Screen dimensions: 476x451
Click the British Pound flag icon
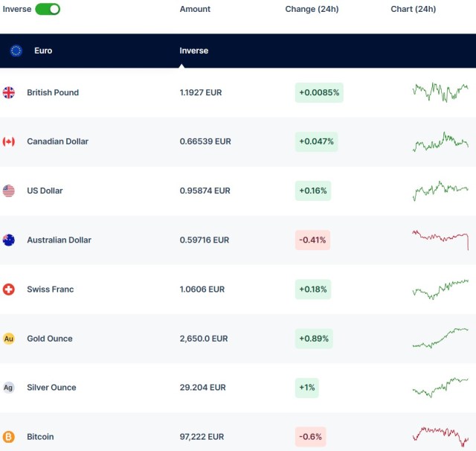(9, 92)
